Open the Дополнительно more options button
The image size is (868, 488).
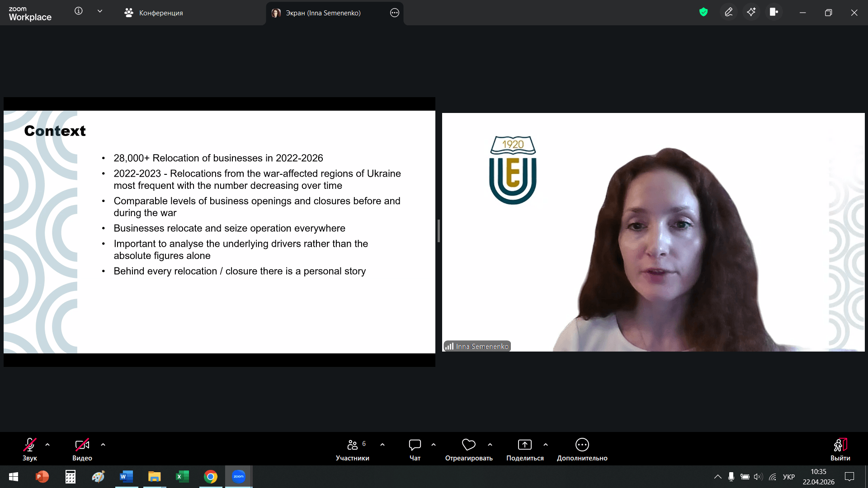pyautogui.click(x=582, y=450)
